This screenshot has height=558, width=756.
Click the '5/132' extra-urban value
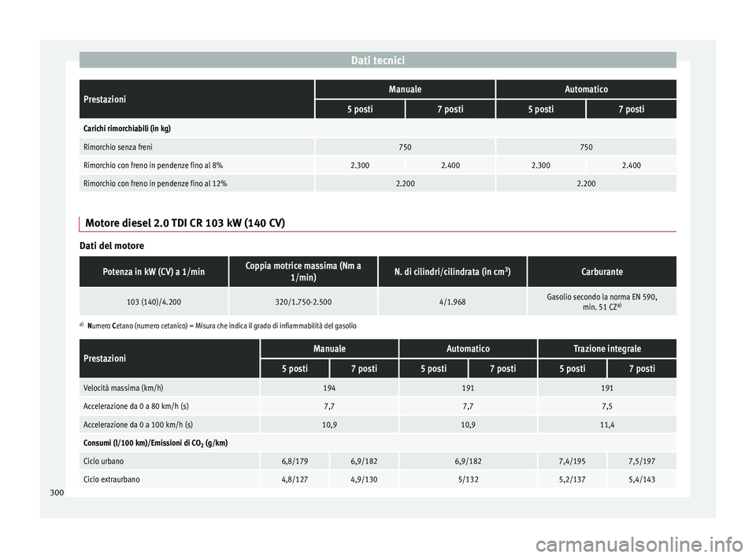468,480
